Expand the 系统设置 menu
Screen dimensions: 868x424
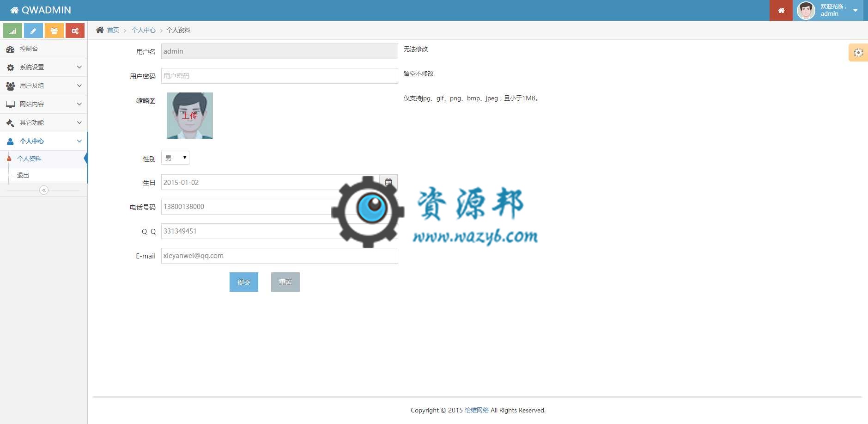pos(44,67)
